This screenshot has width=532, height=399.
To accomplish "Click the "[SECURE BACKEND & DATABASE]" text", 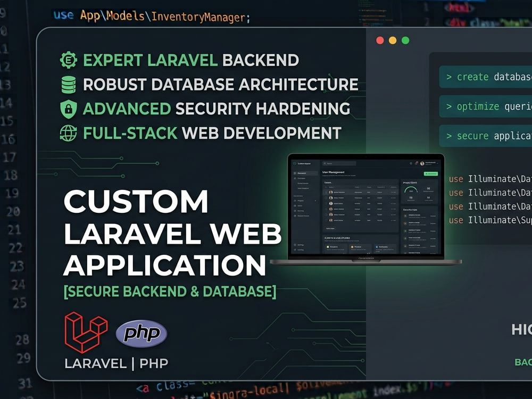I will tap(170, 292).
